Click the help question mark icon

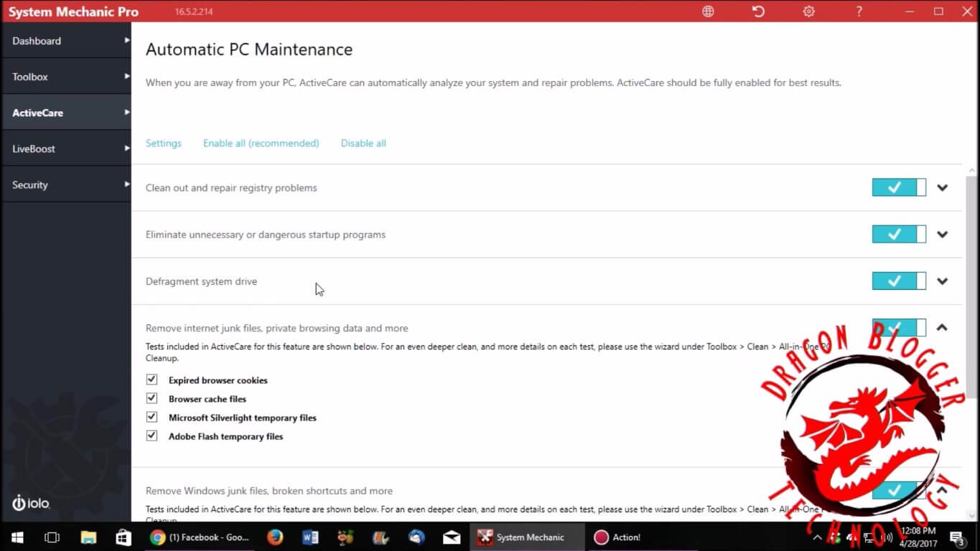(x=859, y=11)
